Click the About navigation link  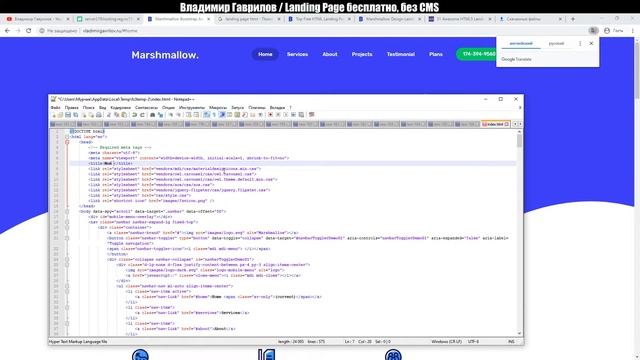(x=330, y=54)
